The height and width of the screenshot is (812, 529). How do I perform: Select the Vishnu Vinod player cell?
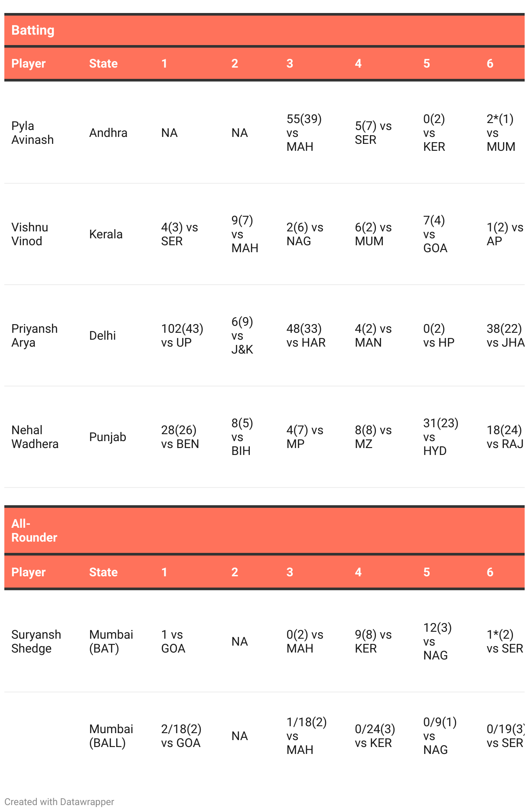(29, 234)
